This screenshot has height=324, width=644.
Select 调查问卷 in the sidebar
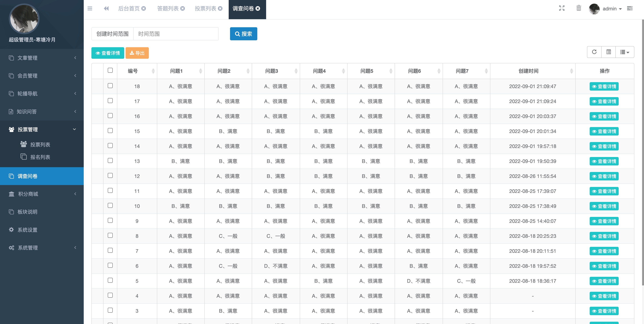(x=42, y=176)
